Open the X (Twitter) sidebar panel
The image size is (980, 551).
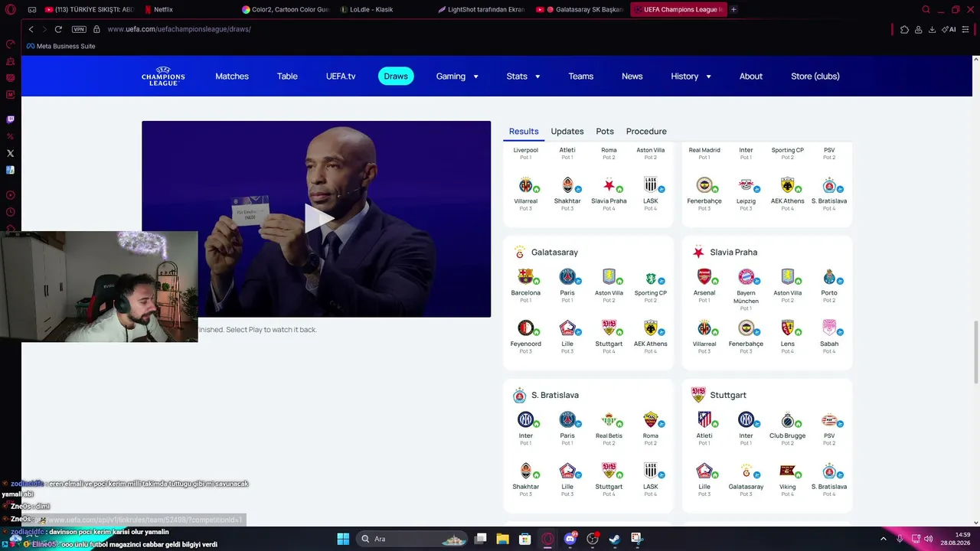(11, 153)
